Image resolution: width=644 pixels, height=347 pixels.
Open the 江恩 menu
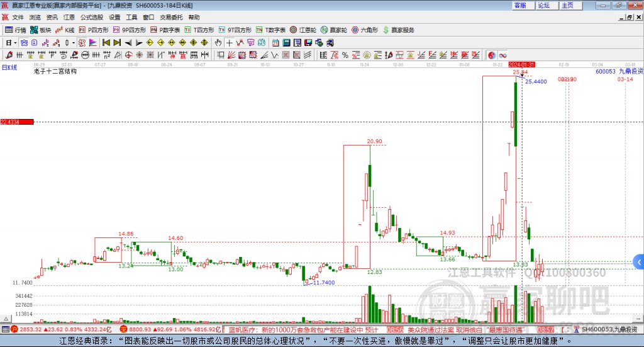[x=69, y=17]
